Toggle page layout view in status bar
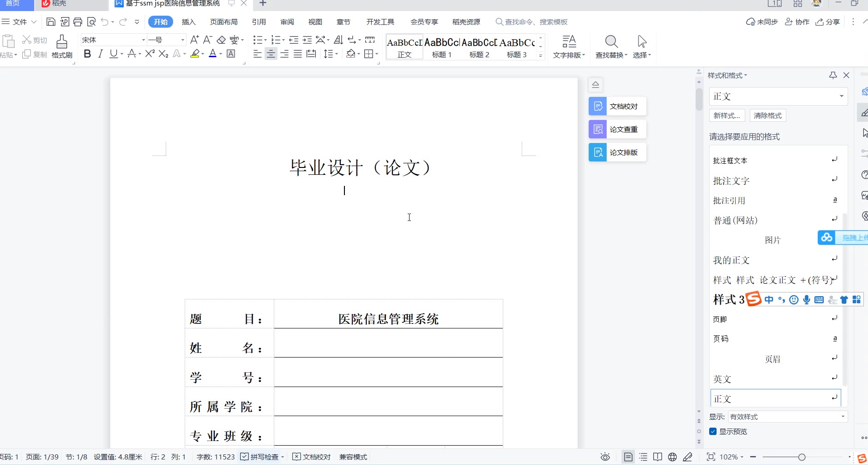This screenshot has width=868, height=465. click(628, 457)
